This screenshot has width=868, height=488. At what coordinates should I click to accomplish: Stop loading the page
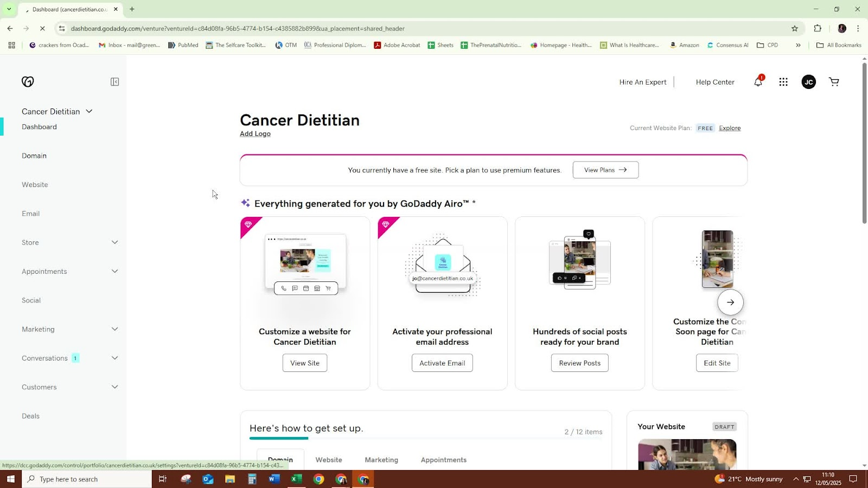pos(43,28)
